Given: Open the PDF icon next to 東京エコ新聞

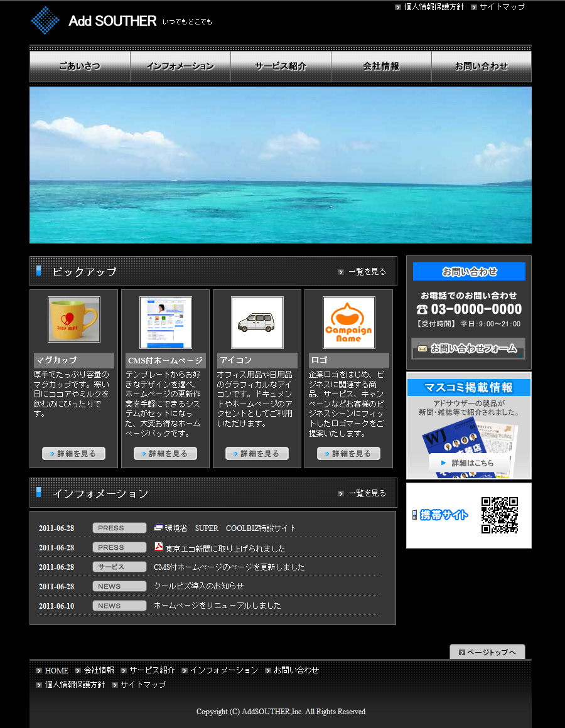Looking at the screenshot, I should click(x=158, y=547).
